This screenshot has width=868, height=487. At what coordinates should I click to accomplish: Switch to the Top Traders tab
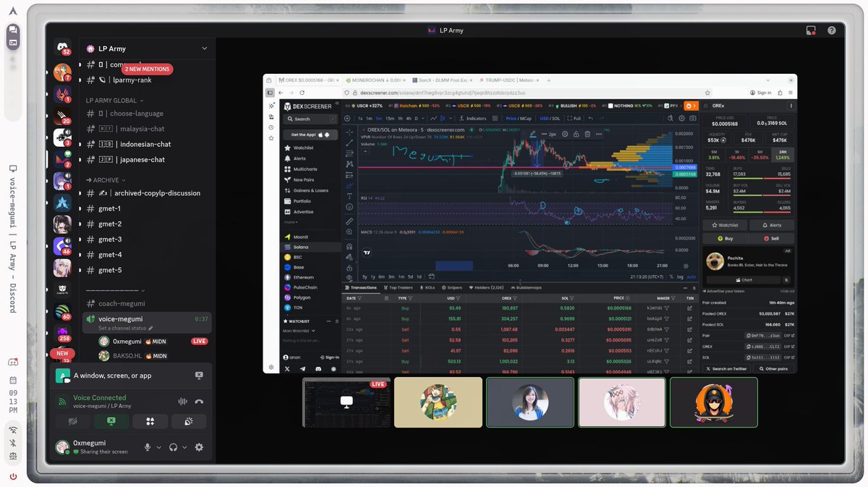[400, 287]
